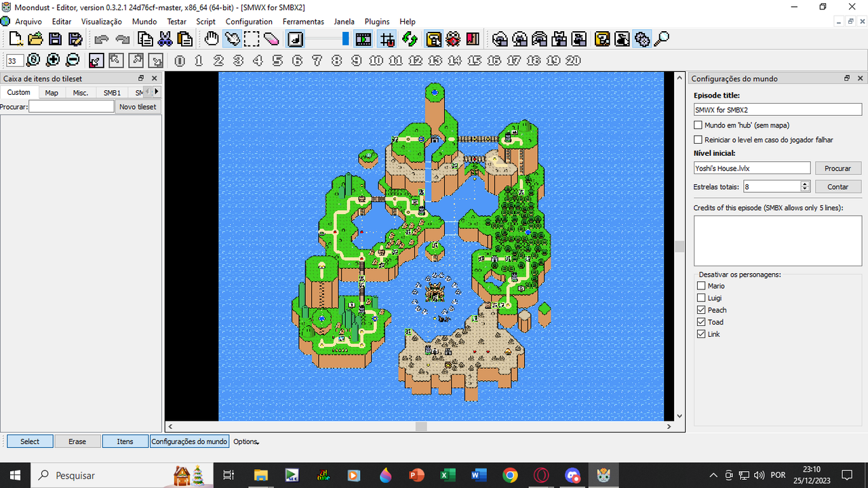Click the red bookmarks icon
868x488 pixels.
click(x=473, y=39)
